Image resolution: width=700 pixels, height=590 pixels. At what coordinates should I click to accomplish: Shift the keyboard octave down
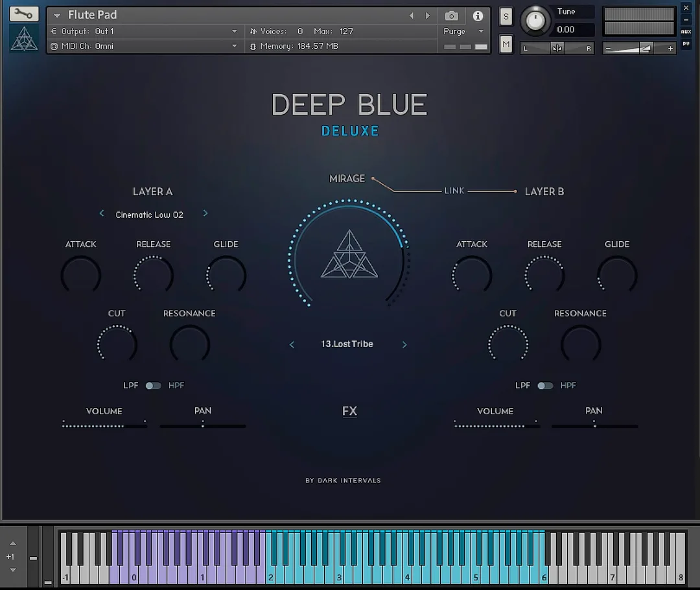[13, 570]
